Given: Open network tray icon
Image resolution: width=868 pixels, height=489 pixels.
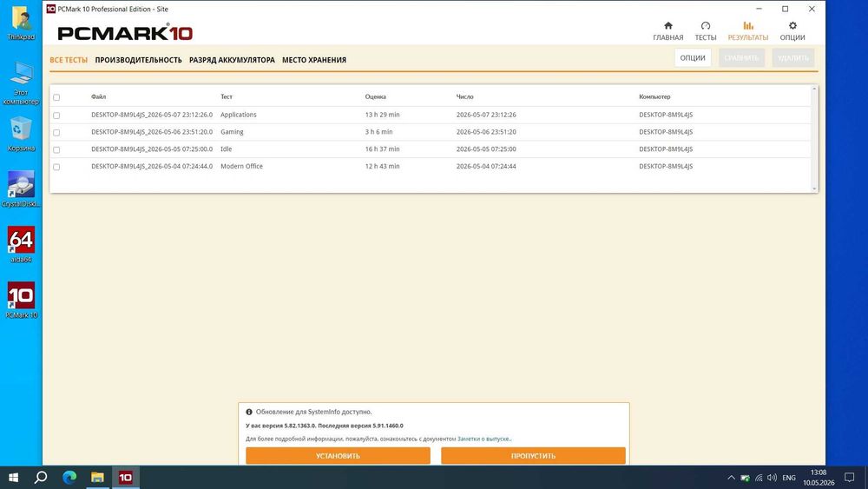Looking at the screenshot, I should pos(759,478).
